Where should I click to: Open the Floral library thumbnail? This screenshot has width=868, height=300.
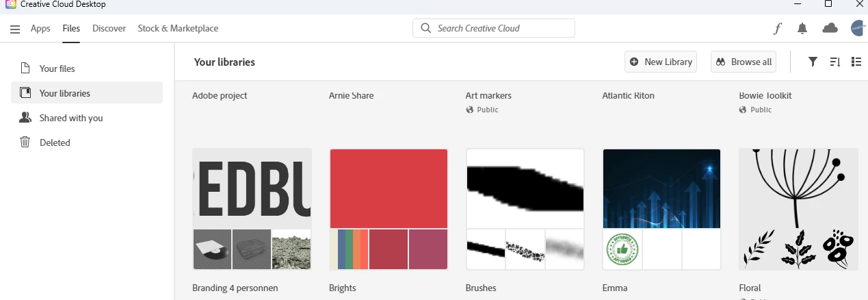pyautogui.click(x=798, y=209)
